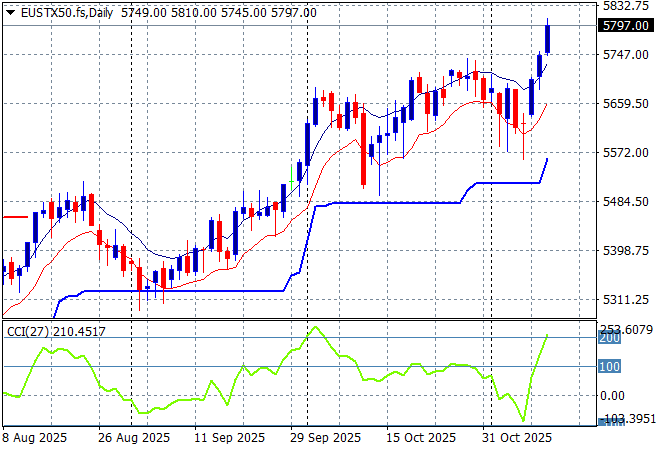Screen dimensions: 660x450
Task: Click the 11 Sep 2025 date label
Action: tap(229, 438)
